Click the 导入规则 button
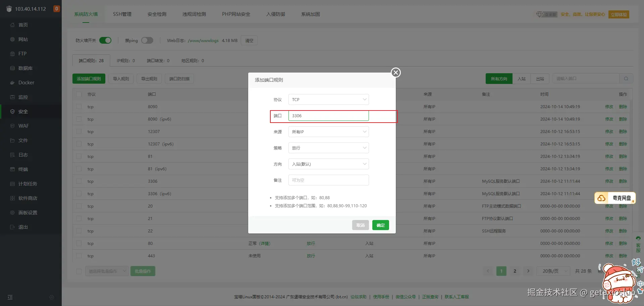The image size is (644, 306). [121, 79]
